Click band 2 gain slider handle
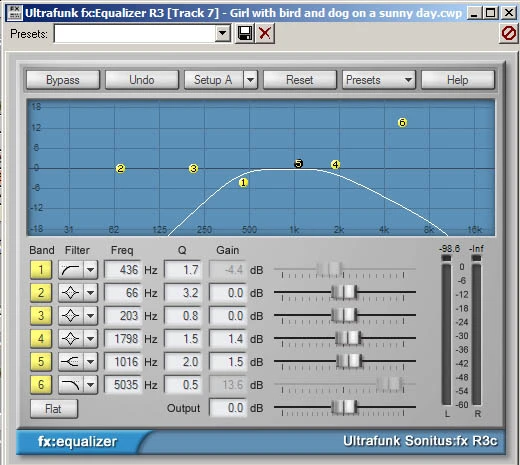520x465 pixels. (x=344, y=292)
